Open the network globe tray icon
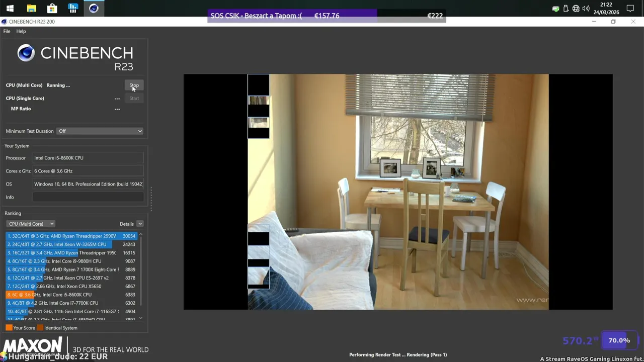644x362 pixels. (576, 9)
